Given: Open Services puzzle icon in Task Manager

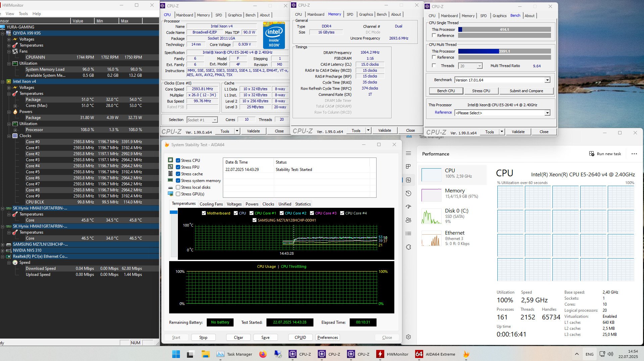Looking at the screenshot, I should coord(408,247).
